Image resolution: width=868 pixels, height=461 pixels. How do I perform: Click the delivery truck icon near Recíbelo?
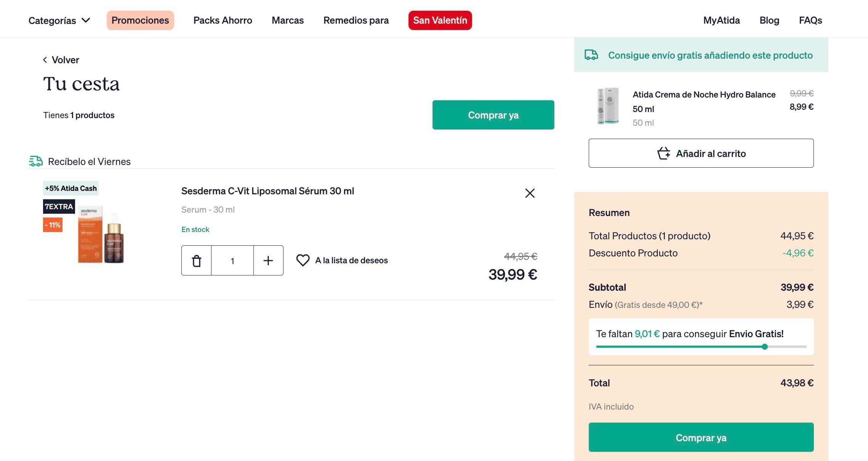click(x=36, y=161)
